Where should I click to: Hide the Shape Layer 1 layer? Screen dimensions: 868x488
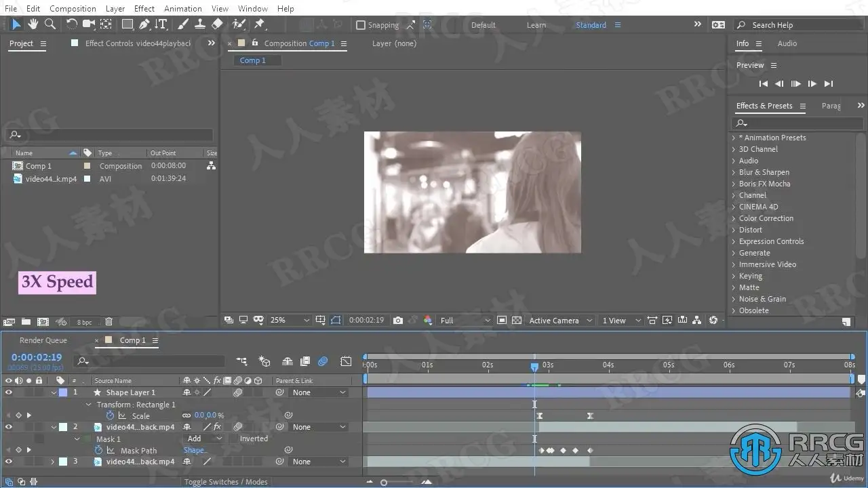tap(9, 392)
